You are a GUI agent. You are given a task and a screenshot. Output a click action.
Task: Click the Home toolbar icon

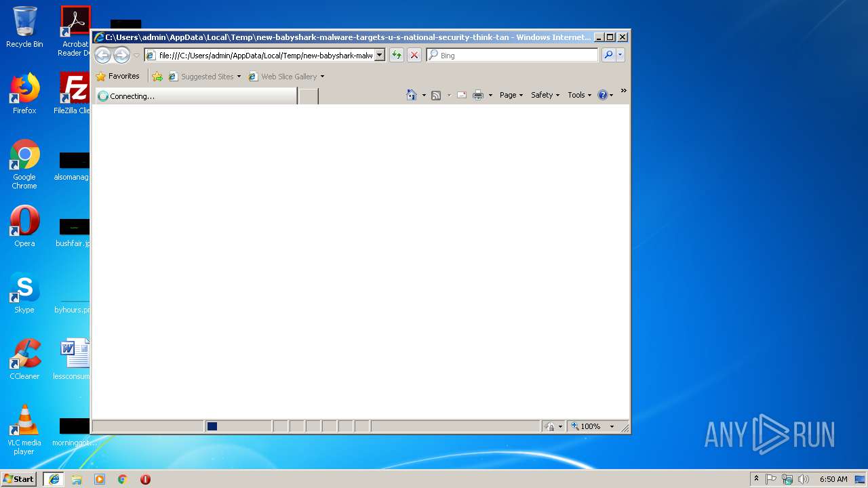[x=411, y=95]
